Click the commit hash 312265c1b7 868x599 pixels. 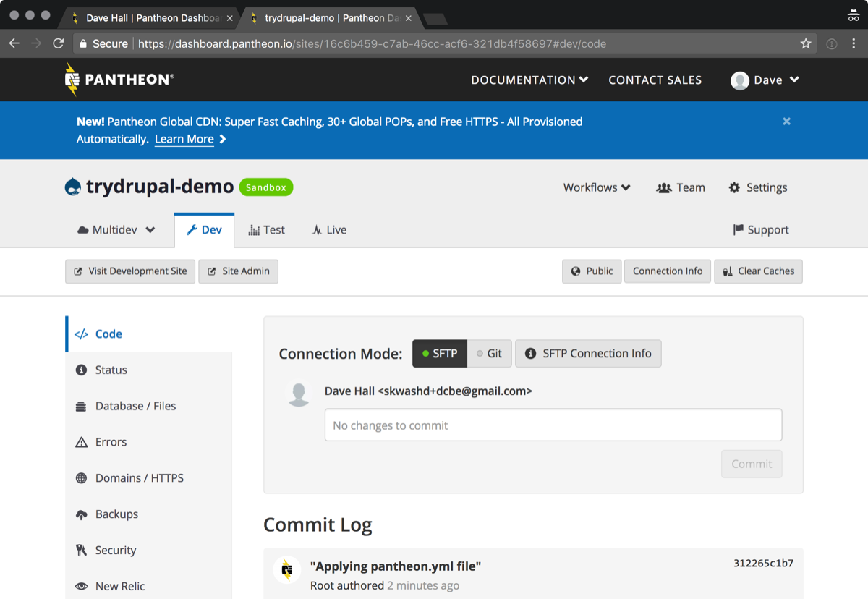point(763,563)
